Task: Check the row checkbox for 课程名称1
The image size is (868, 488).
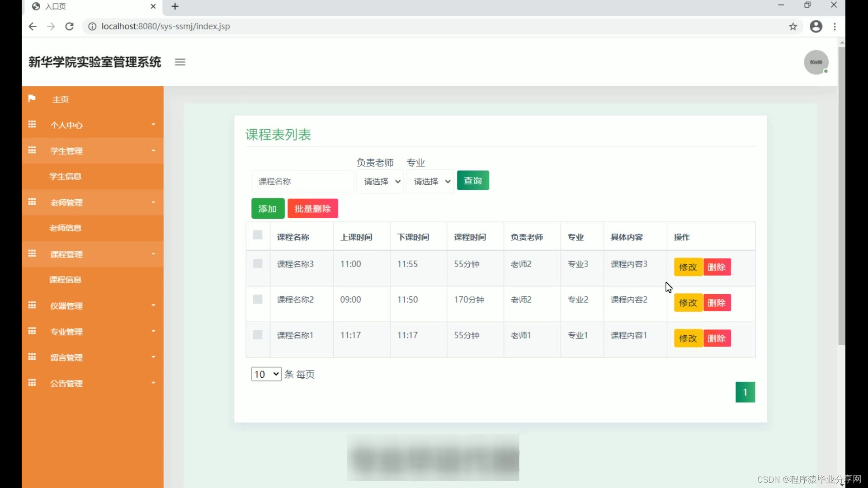Action: (x=258, y=335)
